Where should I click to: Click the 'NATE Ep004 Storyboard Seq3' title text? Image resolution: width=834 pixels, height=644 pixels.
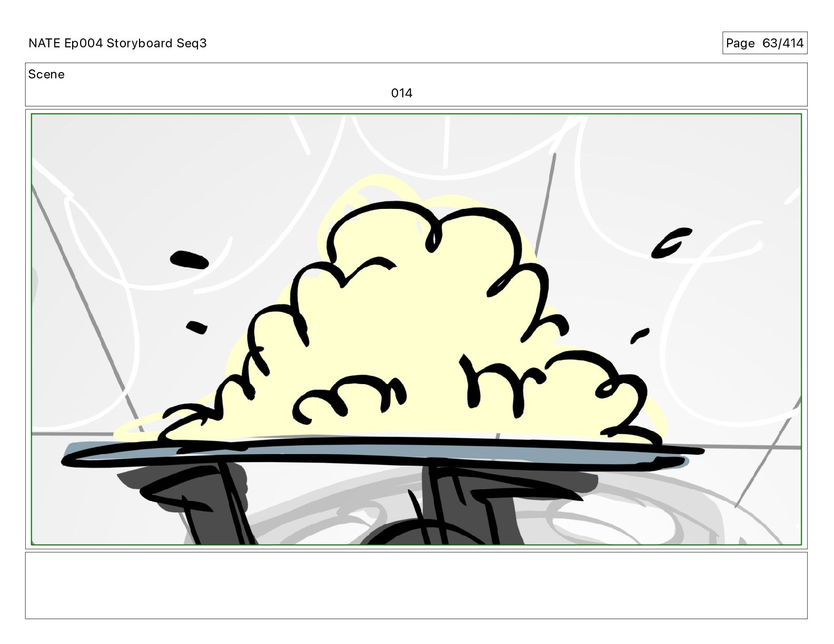(117, 43)
